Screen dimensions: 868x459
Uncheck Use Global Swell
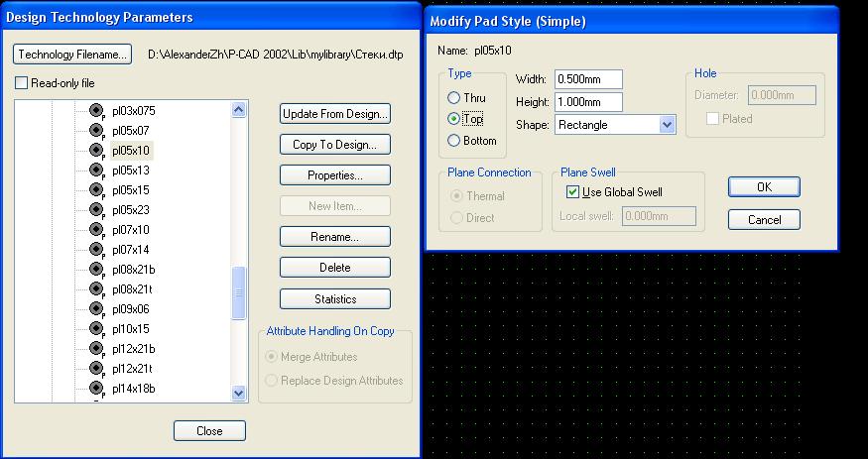click(572, 192)
